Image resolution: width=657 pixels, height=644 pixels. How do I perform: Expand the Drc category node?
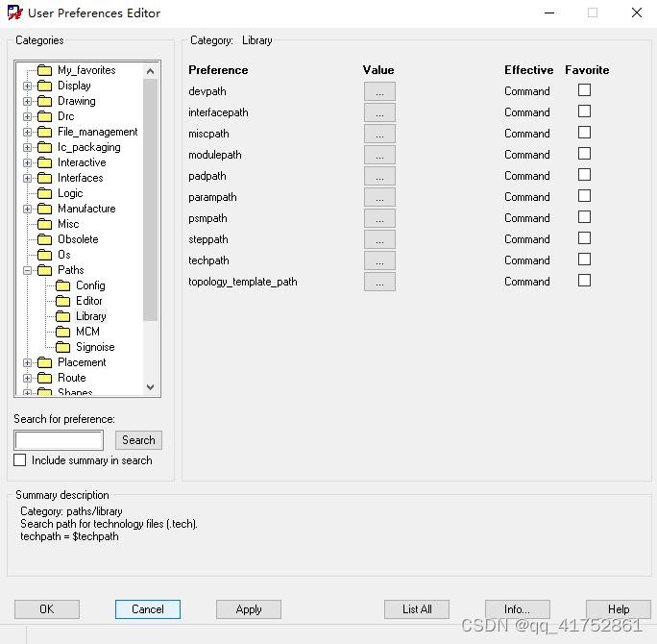(27, 116)
